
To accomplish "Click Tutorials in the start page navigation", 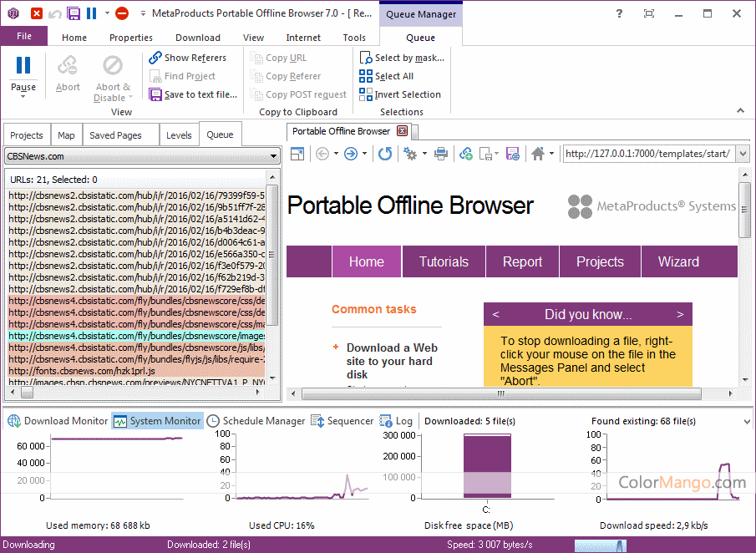I will coord(444,261).
